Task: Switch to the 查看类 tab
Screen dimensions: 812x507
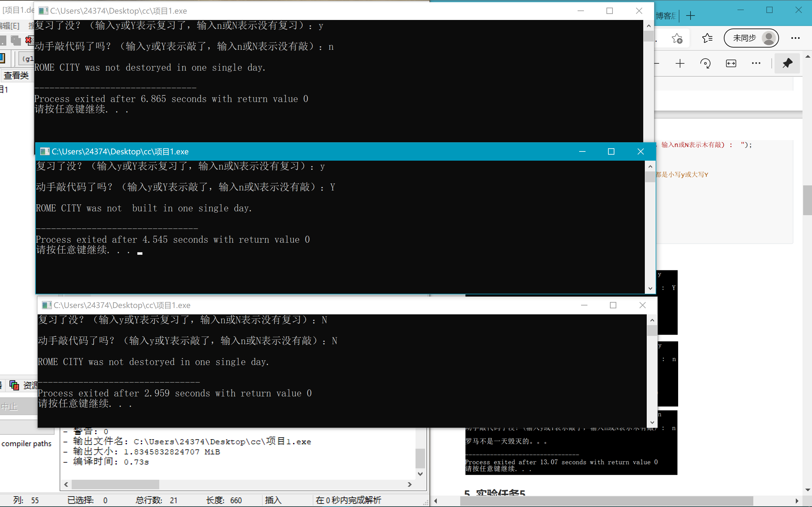Action: [16, 75]
